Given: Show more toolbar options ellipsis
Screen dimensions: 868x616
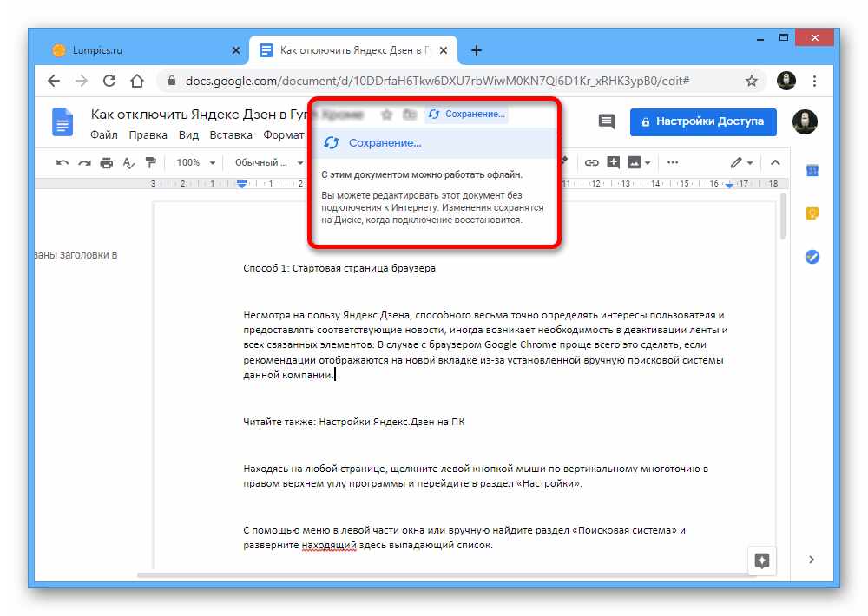Looking at the screenshot, I should coord(673,163).
